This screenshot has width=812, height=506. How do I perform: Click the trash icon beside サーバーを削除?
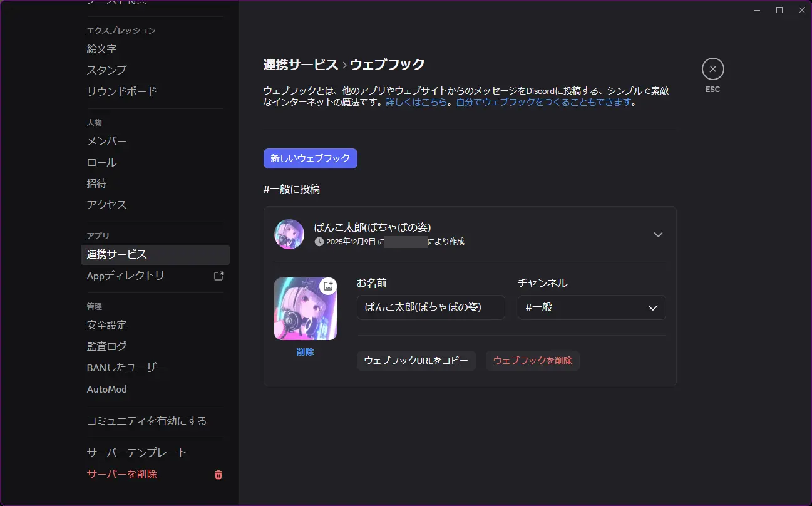coord(218,475)
